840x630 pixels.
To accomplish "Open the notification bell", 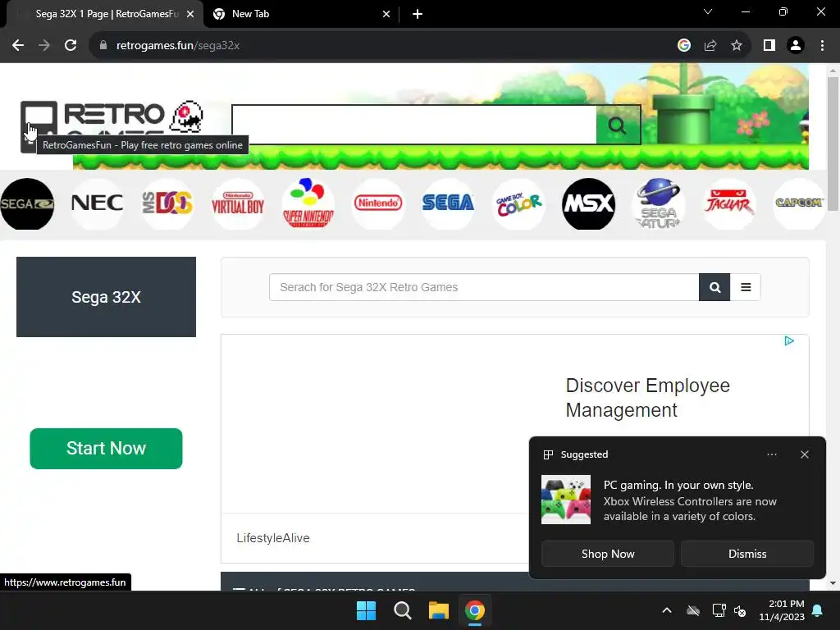I will click(818, 610).
